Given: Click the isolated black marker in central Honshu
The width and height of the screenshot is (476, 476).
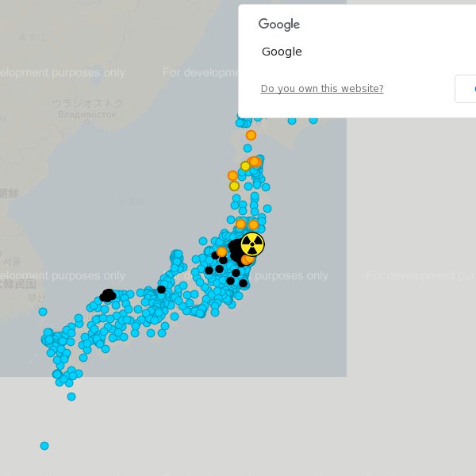Looking at the screenshot, I should [x=162, y=290].
